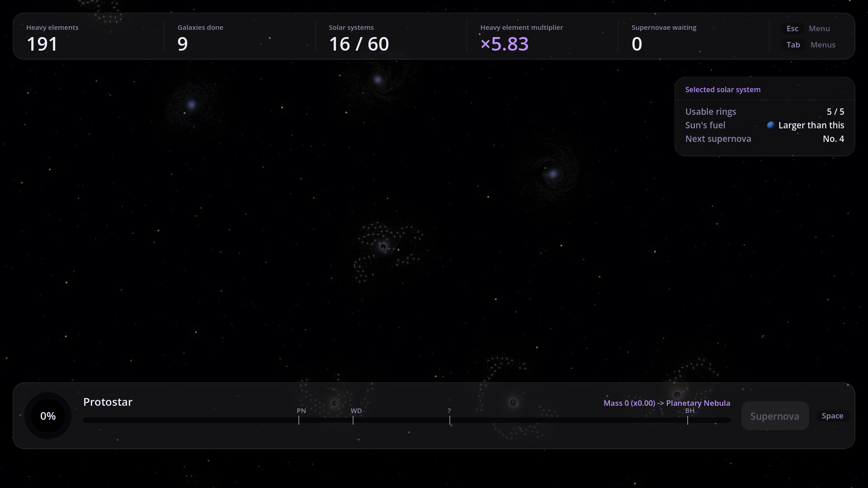Click the Supernovae waiting value 0

click(x=637, y=44)
